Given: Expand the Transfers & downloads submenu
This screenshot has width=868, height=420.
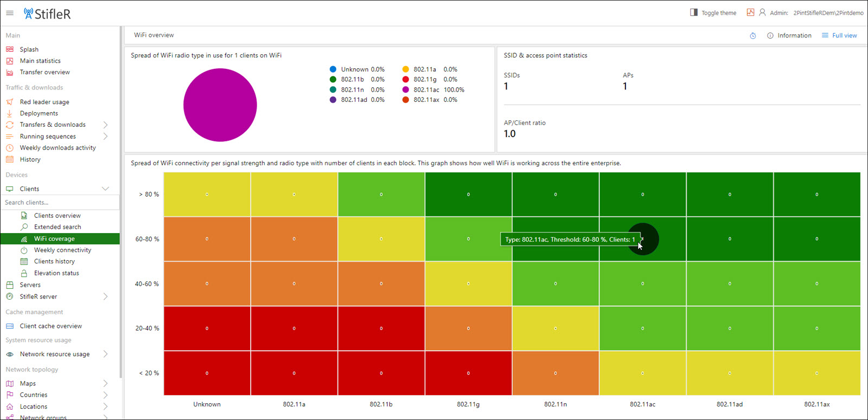Looking at the screenshot, I should (x=105, y=125).
